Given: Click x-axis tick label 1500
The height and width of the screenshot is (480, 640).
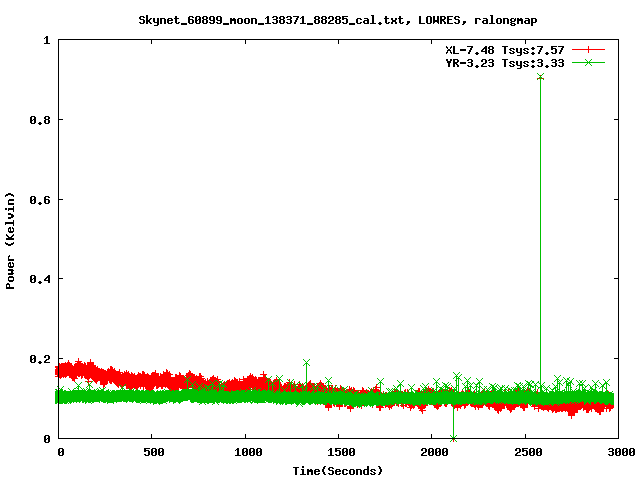Looking at the screenshot, I should (341, 452).
